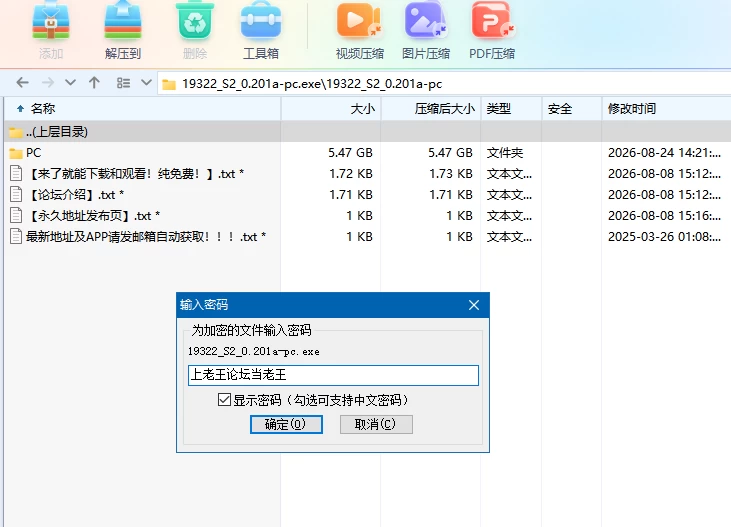Viewport: 731px width, 527px height.
Task: Click the folder icon in address bar
Action: coord(169,84)
